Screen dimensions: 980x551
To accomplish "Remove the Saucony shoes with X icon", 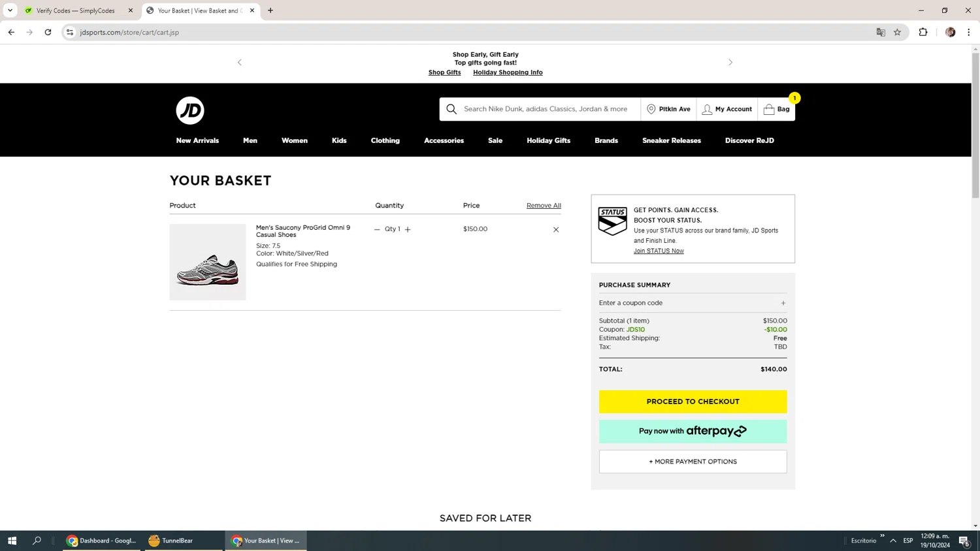I will coord(556,229).
